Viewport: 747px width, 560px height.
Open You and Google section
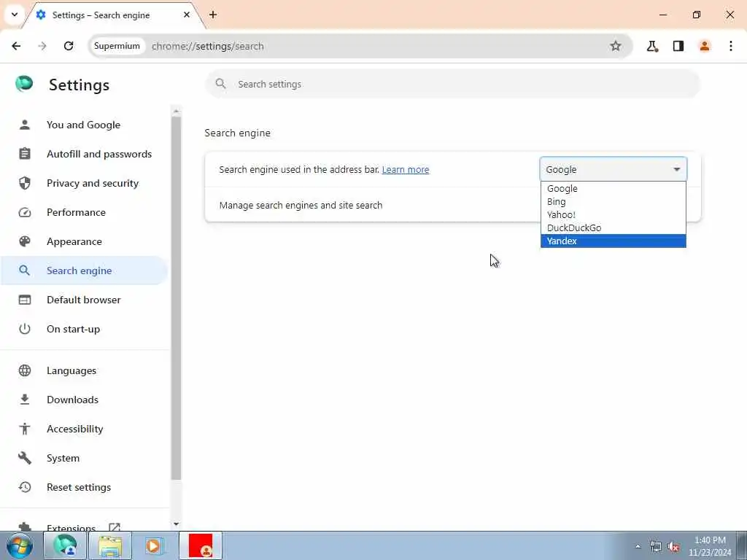(x=84, y=125)
